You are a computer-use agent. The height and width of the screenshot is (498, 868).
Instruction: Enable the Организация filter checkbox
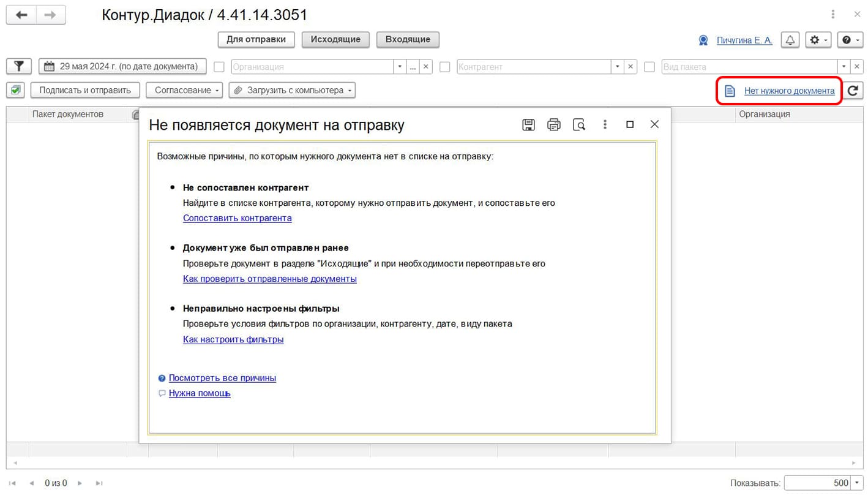coord(219,67)
